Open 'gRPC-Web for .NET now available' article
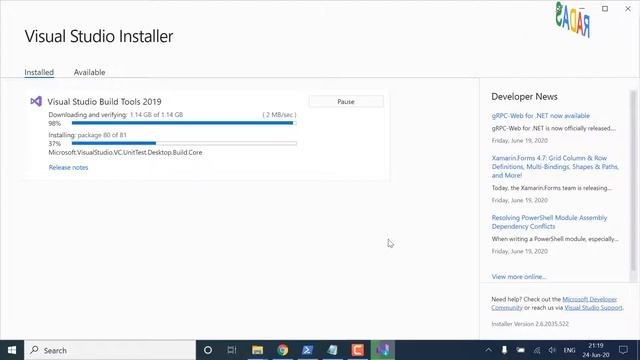The height and width of the screenshot is (360, 640). [x=540, y=116]
